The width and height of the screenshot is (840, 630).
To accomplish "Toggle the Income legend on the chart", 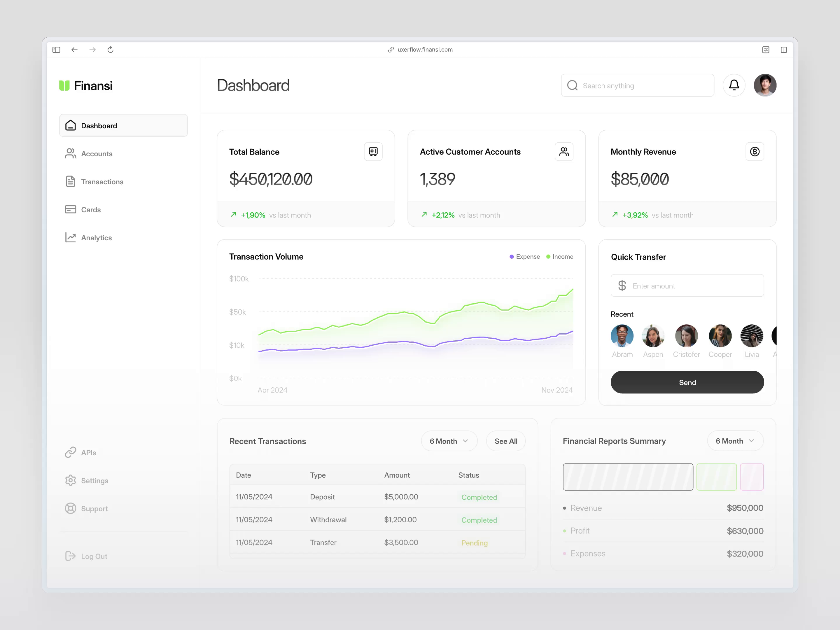I will coord(560,256).
